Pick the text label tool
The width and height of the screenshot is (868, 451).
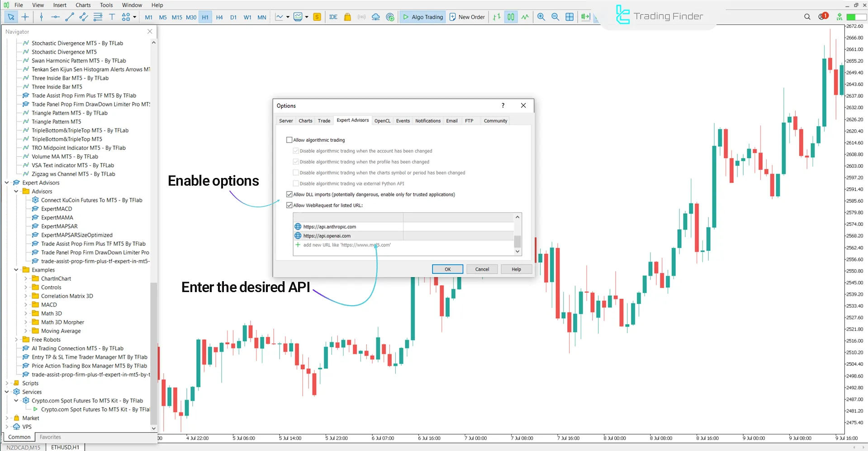(112, 17)
